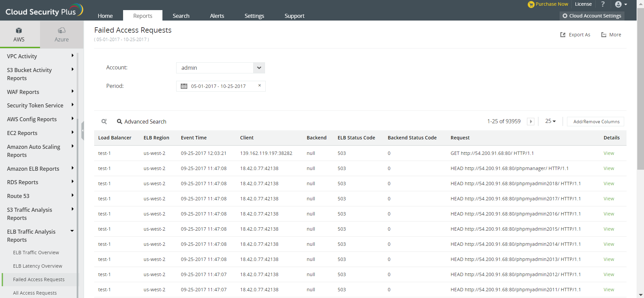644x298 pixels.
Task: Click the AWS cloud provider icon
Action: pyautogui.click(x=19, y=31)
